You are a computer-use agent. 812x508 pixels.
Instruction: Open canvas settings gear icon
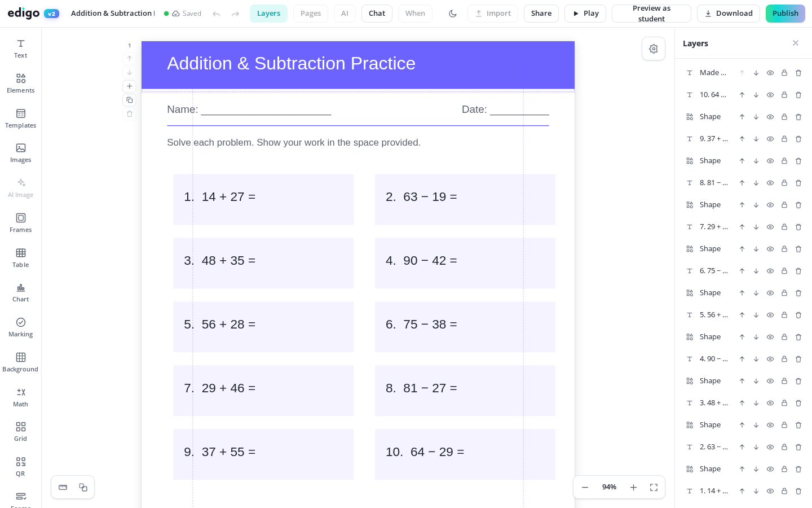(654, 49)
